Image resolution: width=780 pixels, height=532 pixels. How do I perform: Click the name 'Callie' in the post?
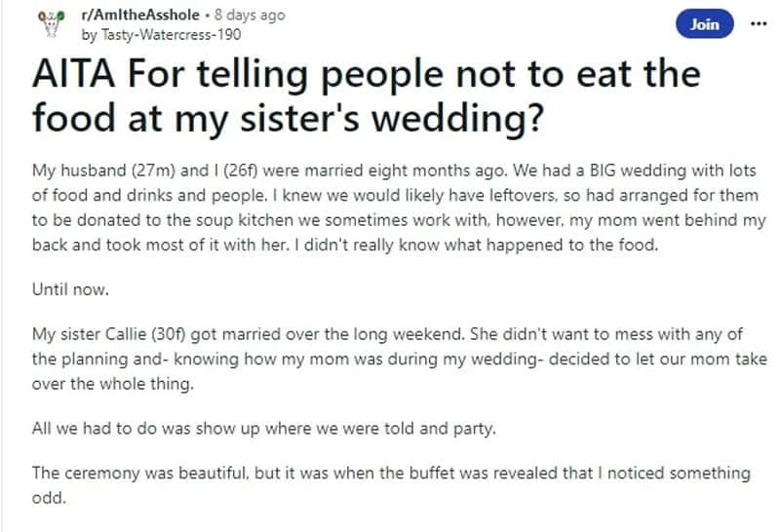click(x=125, y=334)
